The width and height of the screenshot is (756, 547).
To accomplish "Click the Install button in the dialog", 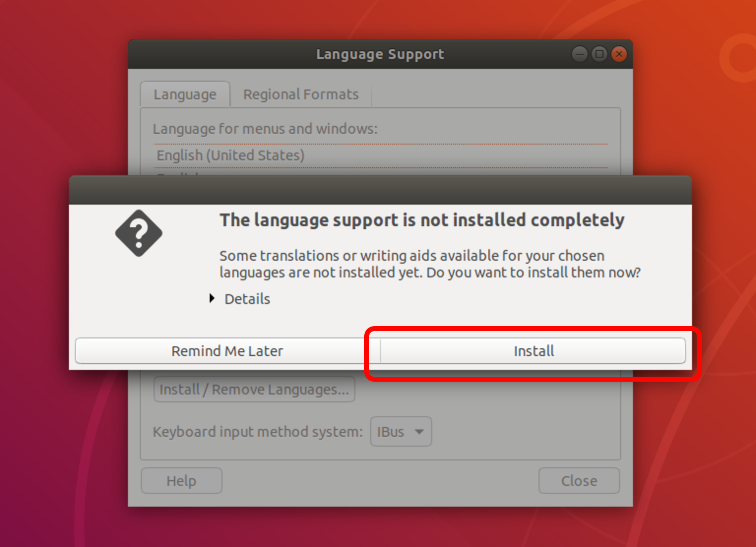I will (x=533, y=351).
